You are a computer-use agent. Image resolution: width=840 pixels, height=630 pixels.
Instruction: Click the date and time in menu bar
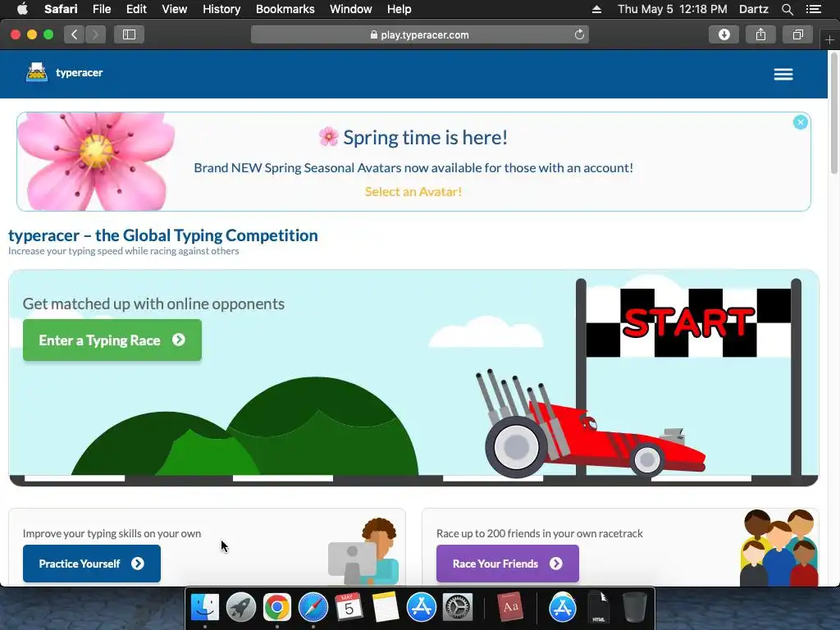click(673, 9)
